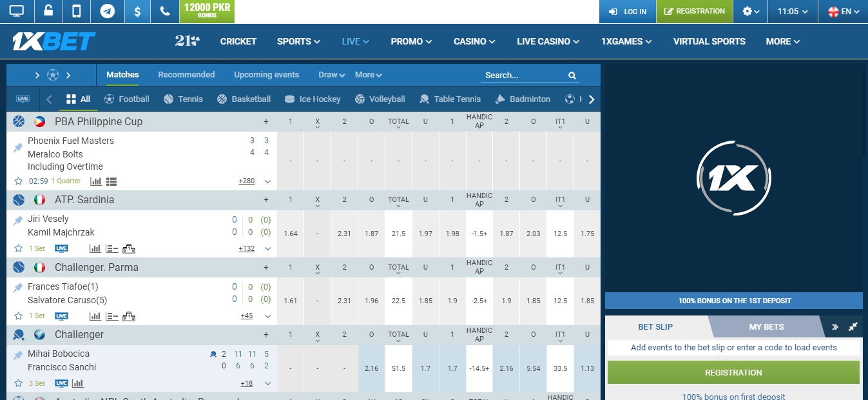The height and width of the screenshot is (400, 868).
Task: Favorite the Frances Tiafoe match star
Action: (x=19, y=316)
